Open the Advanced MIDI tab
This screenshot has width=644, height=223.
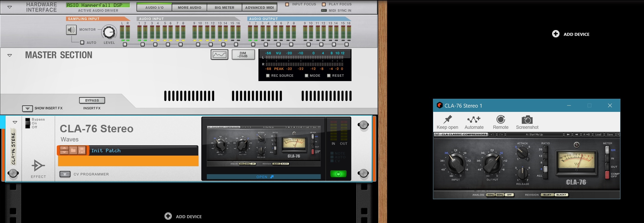click(x=259, y=7)
